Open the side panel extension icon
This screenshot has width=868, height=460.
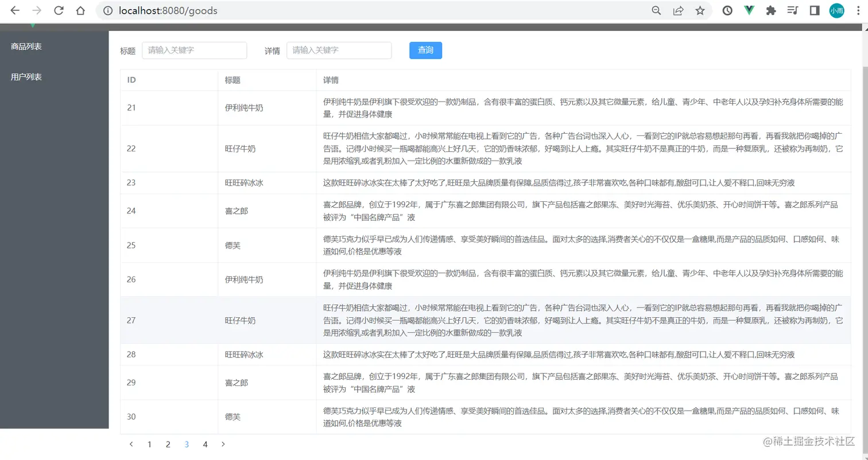tap(813, 10)
